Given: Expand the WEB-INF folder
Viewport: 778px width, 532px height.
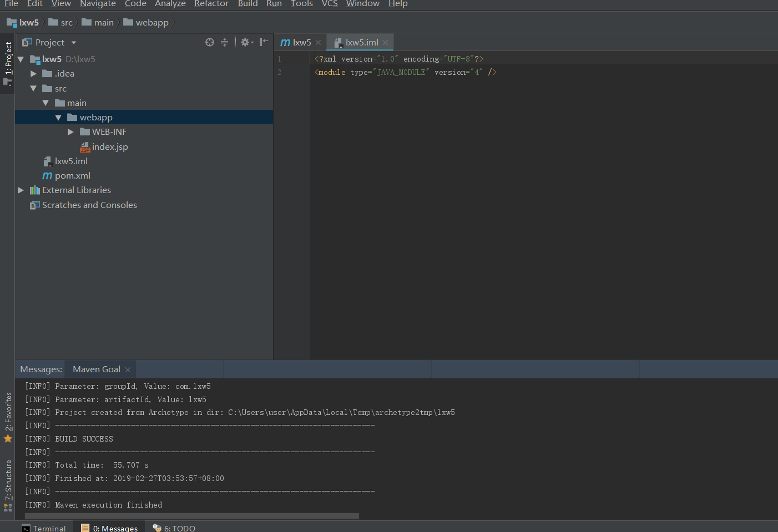Looking at the screenshot, I should pos(70,131).
